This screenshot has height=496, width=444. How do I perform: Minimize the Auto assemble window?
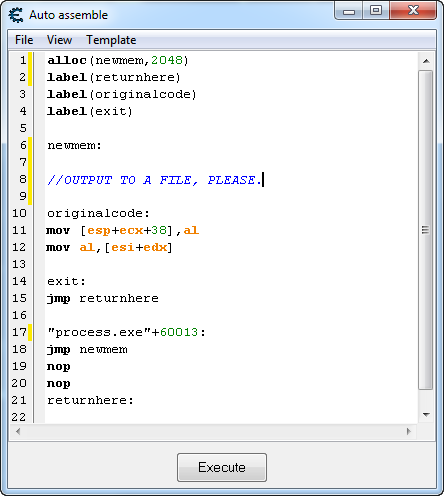coord(349,11)
